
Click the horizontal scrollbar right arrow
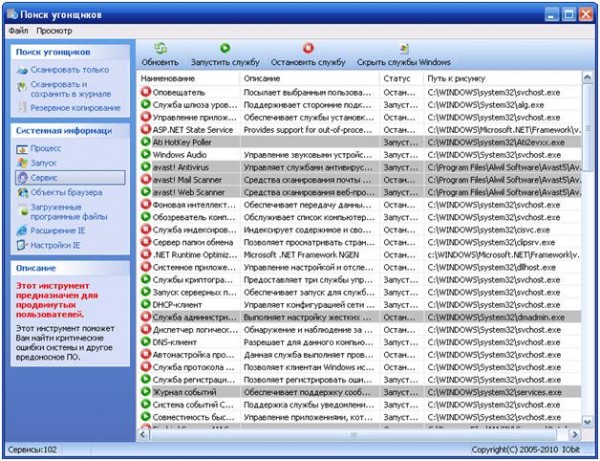click(574, 435)
